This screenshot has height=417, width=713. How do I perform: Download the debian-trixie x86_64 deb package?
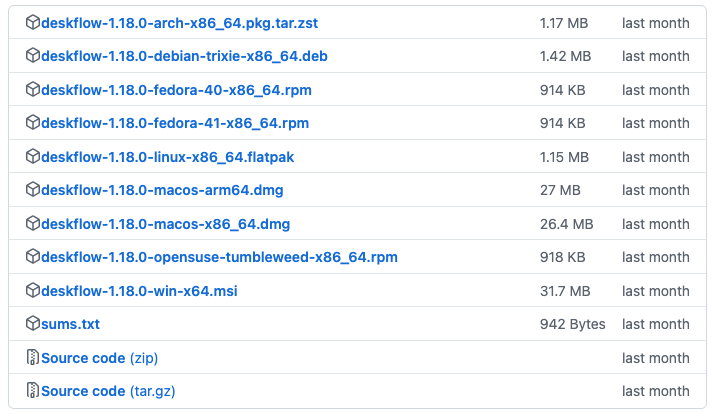(184, 56)
